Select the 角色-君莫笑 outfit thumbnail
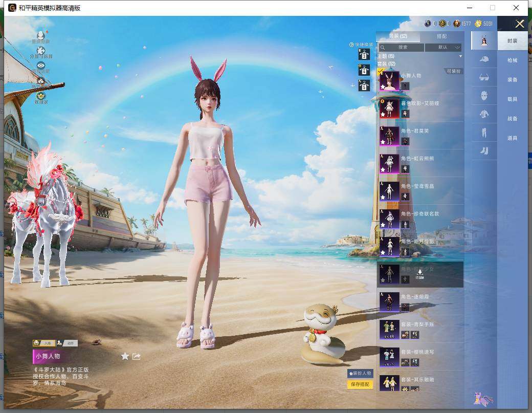 [x=389, y=136]
